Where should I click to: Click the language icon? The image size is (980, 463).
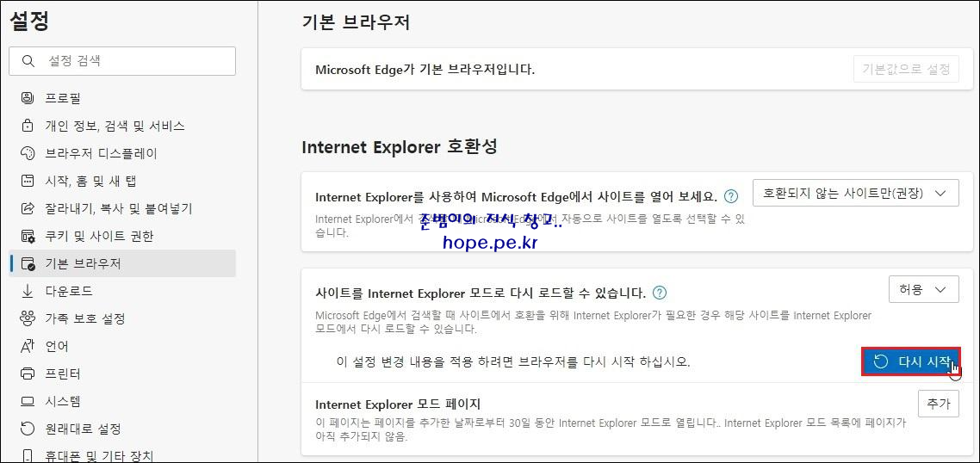[28, 346]
